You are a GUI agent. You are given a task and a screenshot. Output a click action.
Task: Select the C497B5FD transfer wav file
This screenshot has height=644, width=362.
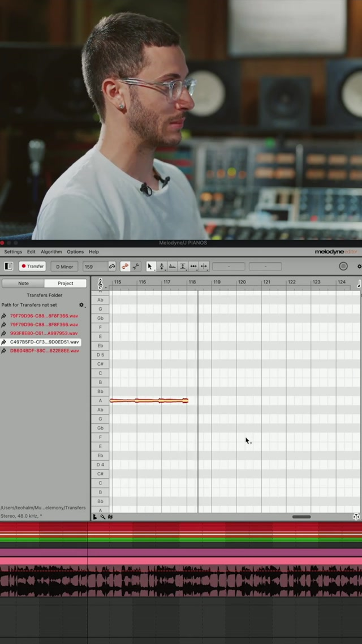pos(44,342)
